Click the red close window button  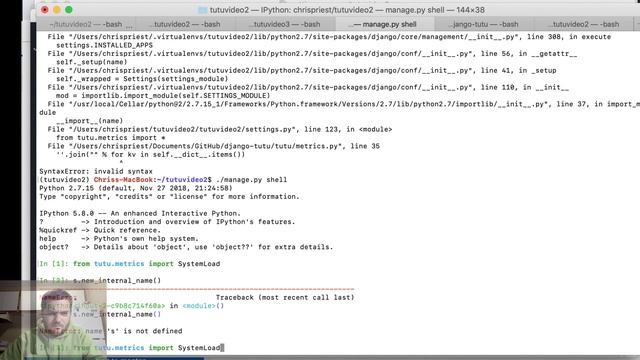(44, 9)
